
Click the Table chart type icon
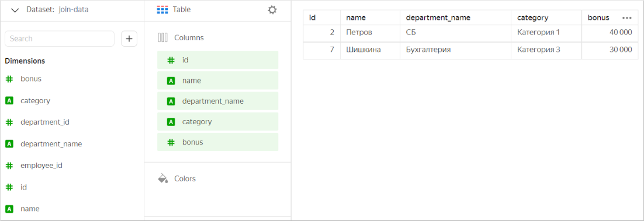point(162,10)
